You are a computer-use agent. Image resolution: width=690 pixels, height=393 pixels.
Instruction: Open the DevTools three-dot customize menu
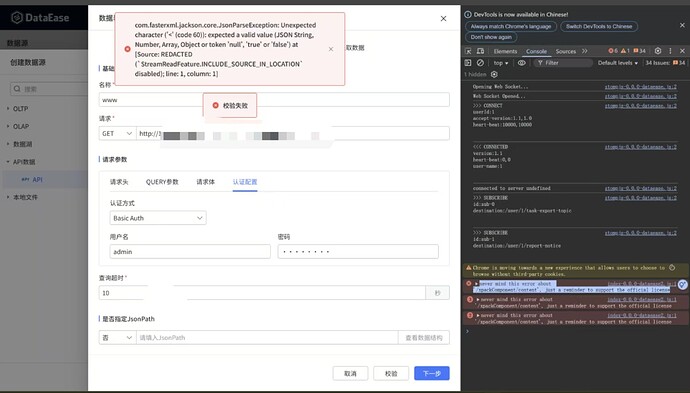(670, 51)
